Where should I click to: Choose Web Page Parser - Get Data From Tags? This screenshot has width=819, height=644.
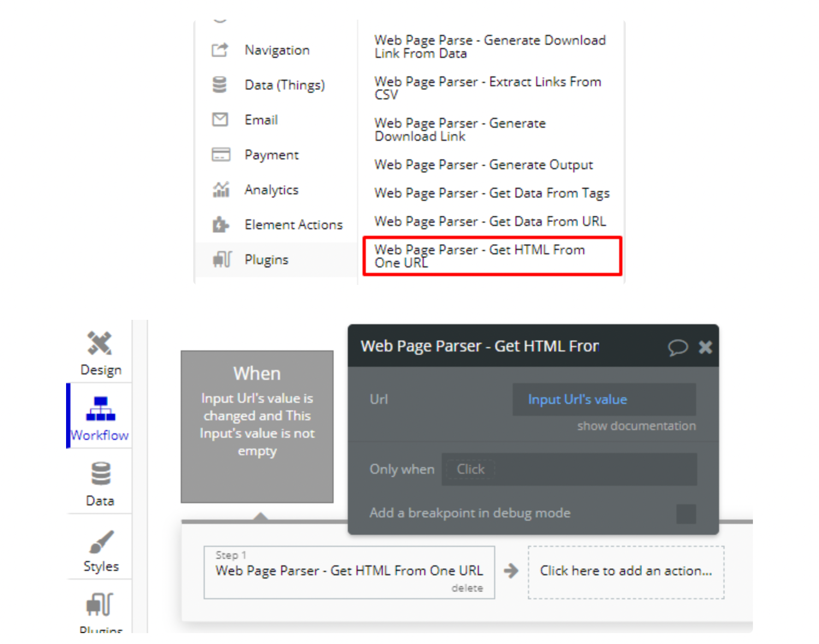coord(492,193)
